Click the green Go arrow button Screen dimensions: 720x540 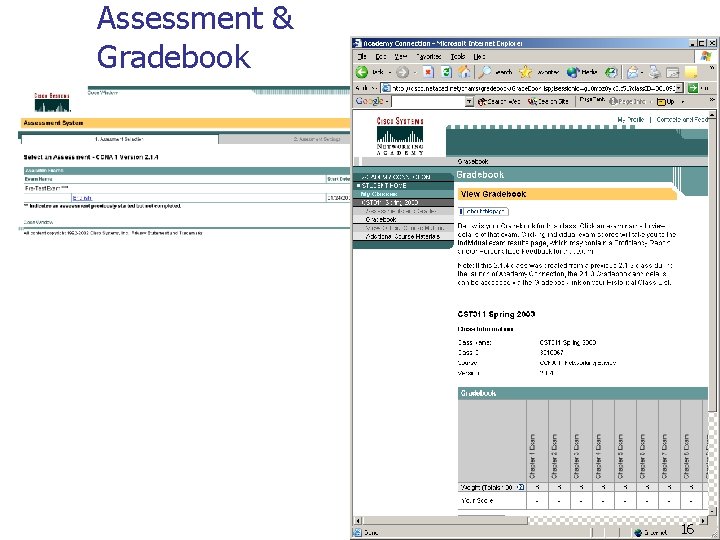pos(693,88)
